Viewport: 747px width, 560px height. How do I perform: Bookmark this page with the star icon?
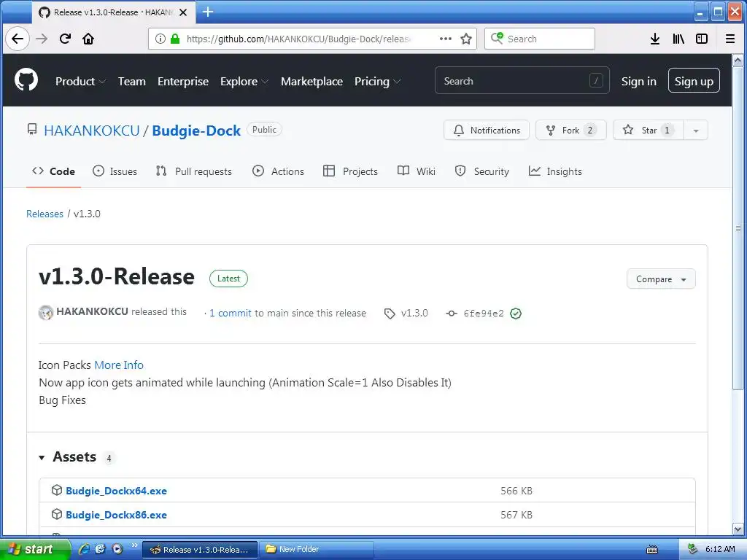tap(466, 39)
